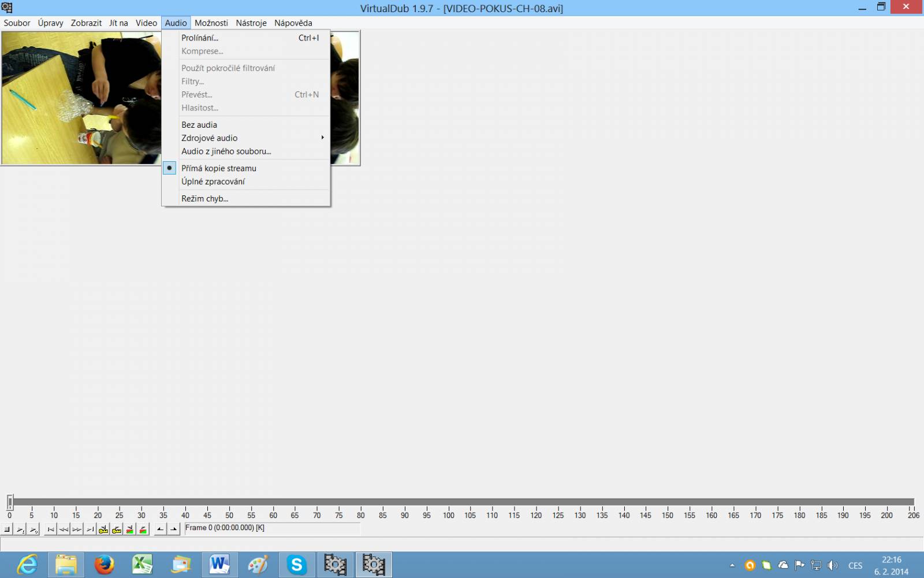Open Paint from taskbar

coord(258,565)
